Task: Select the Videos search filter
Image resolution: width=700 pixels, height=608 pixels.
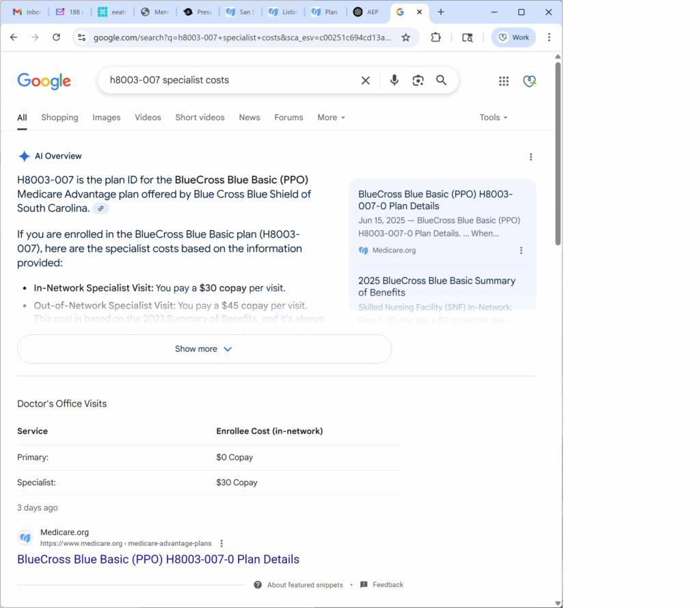Action: 148,118
